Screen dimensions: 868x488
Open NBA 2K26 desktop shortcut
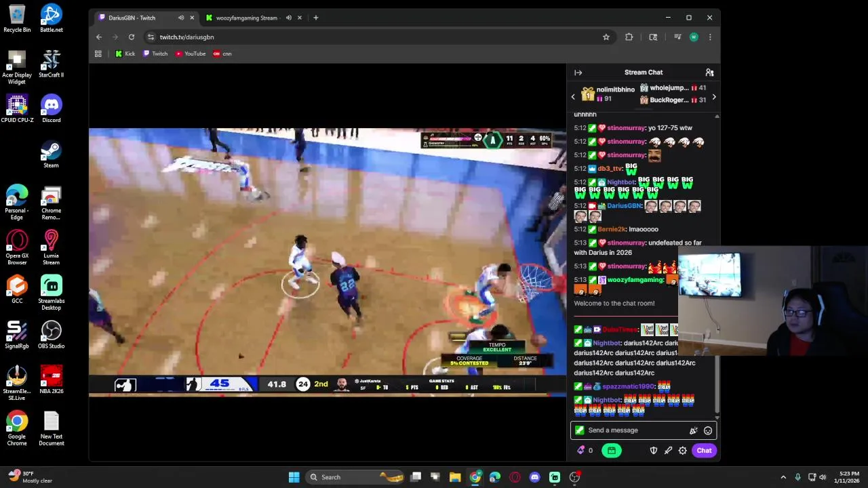tap(52, 380)
